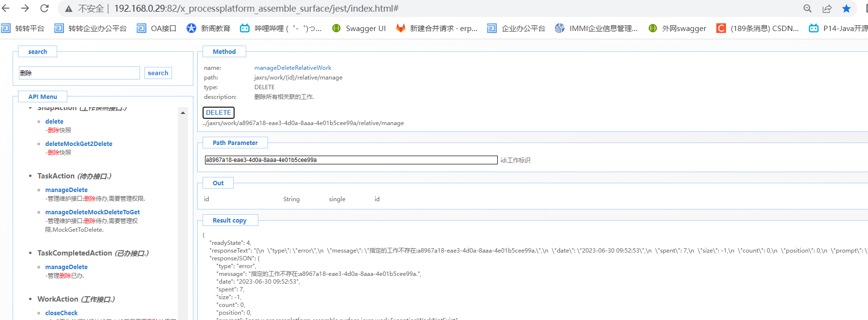Open the manageDeleteRelativeWork method name link
This screenshot has height=320, width=868.
pyautogui.click(x=293, y=68)
